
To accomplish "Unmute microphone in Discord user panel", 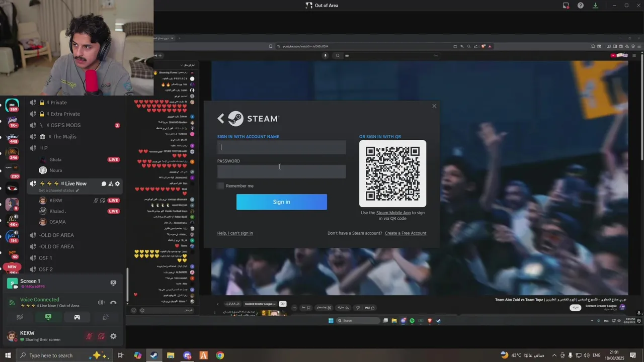I will tap(89, 336).
